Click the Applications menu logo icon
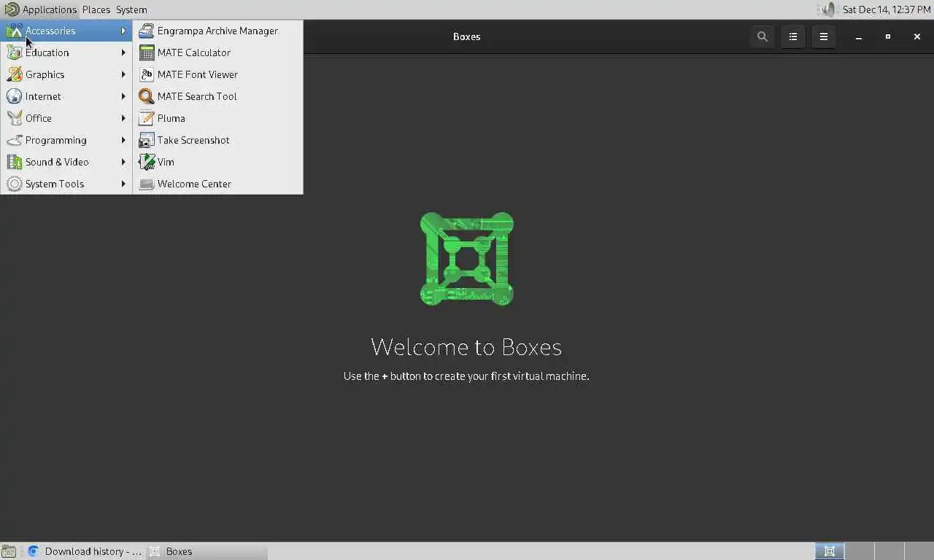Image resolution: width=934 pixels, height=560 pixels. coord(12,9)
